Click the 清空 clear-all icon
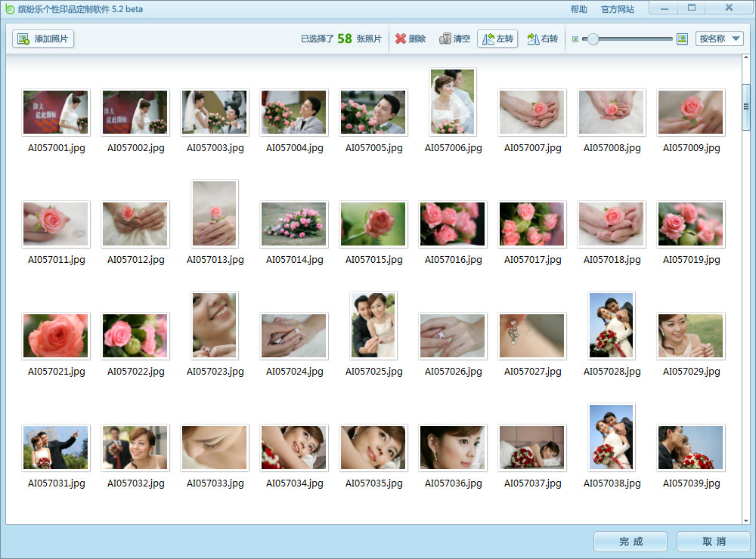The image size is (756, 559). pyautogui.click(x=445, y=39)
